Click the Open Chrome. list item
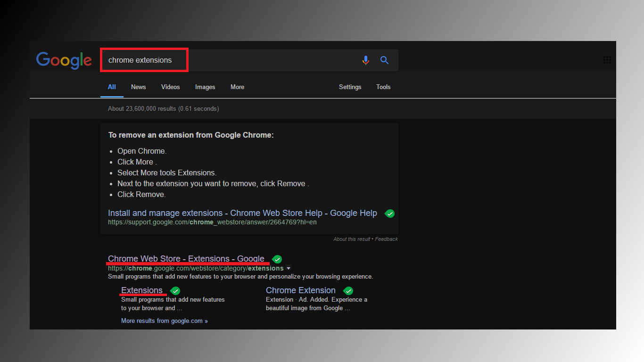 [142, 151]
